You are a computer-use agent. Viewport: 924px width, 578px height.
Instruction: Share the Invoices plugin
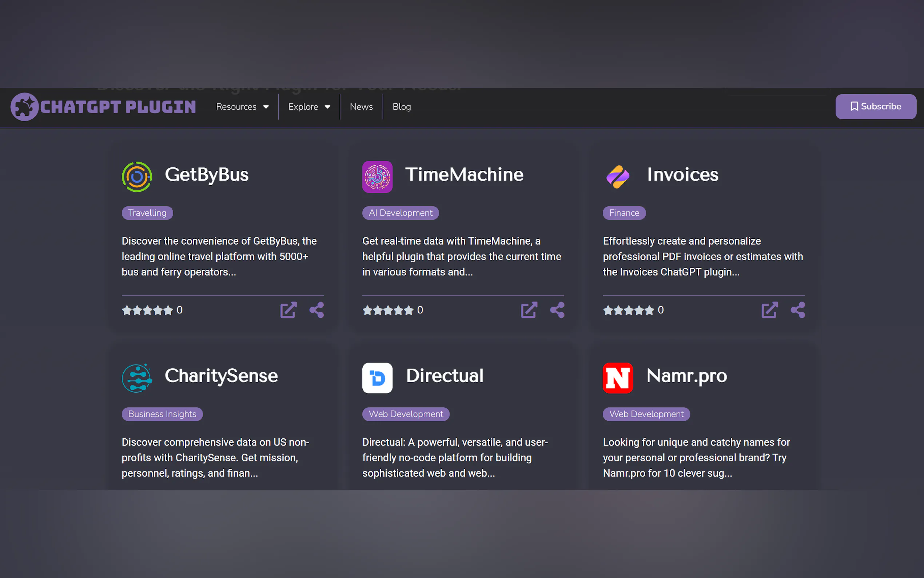pyautogui.click(x=797, y=310)
